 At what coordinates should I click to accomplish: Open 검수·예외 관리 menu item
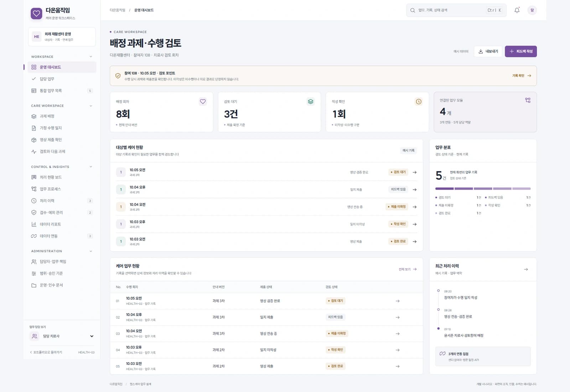pyautogui.click(x=62, y=212)
